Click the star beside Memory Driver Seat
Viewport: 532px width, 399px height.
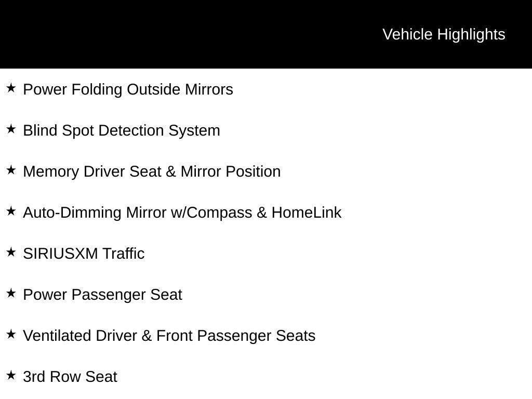pos(11,170)
